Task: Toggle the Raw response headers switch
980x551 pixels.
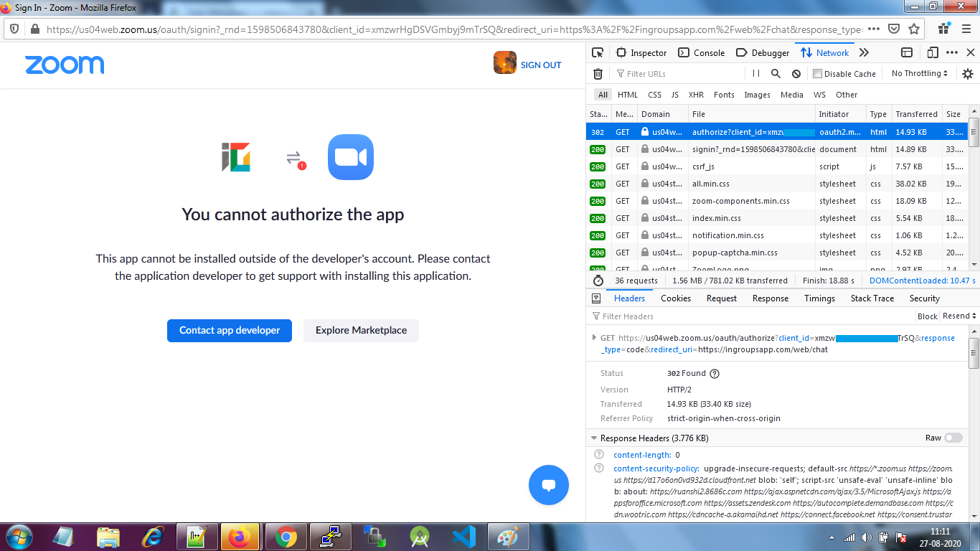Action: [953, 438]
